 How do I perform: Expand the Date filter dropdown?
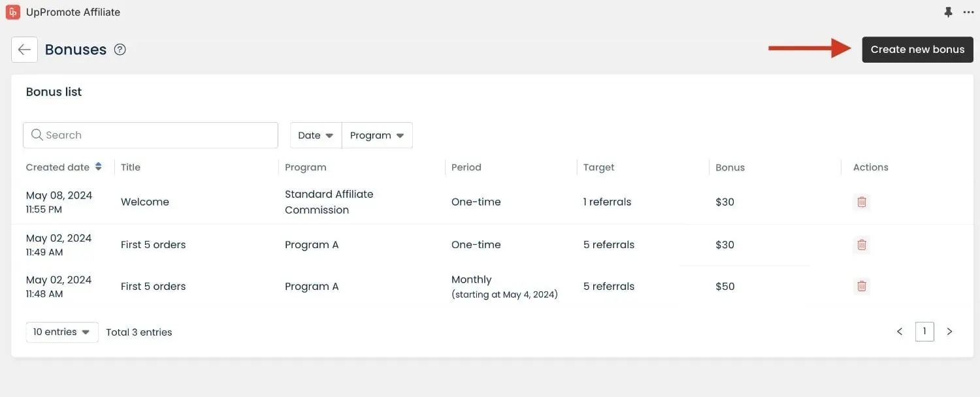click(x=316, y=135)
